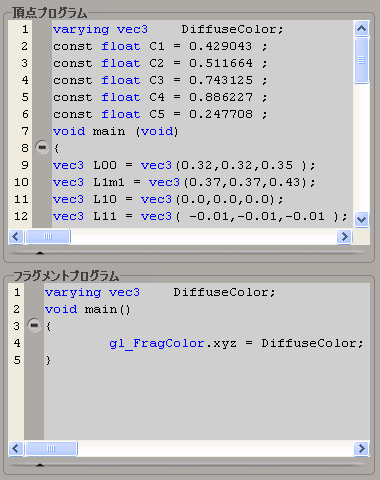Click vertex editor horizontal scrollbar thumb
This screenshot has width=380, height=480.
48,237
